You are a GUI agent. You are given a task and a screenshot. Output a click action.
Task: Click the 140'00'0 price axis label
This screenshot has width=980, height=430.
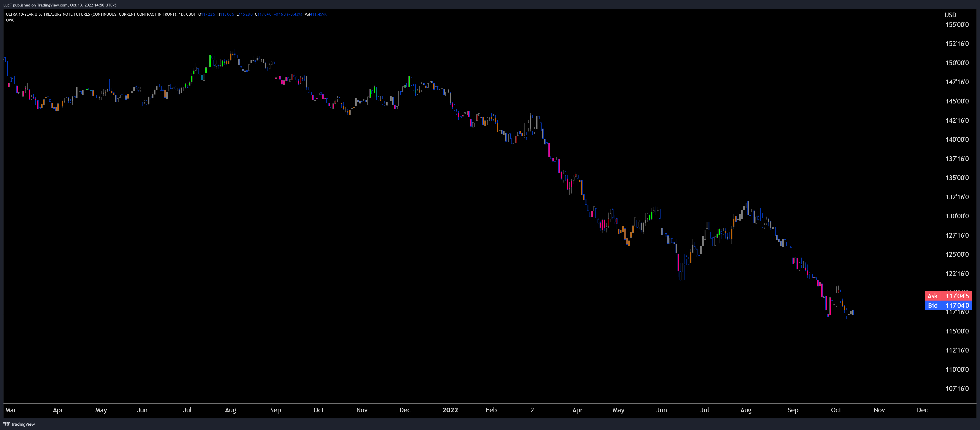click(x=957, y=140)
